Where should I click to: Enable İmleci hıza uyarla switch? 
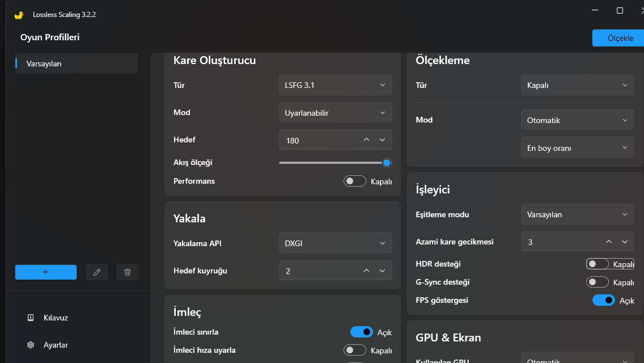coord(355,351)
